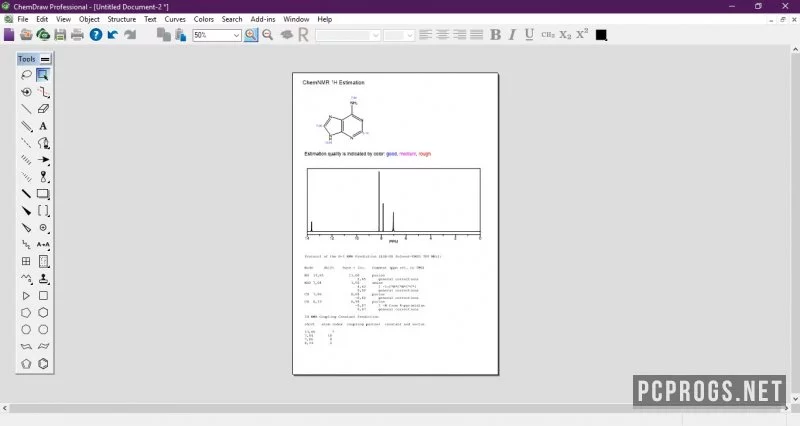Select the Multiple Bonds tool
Image resolution: width=800 pixels, height=426 pixels.
click(x=26, y=126)
